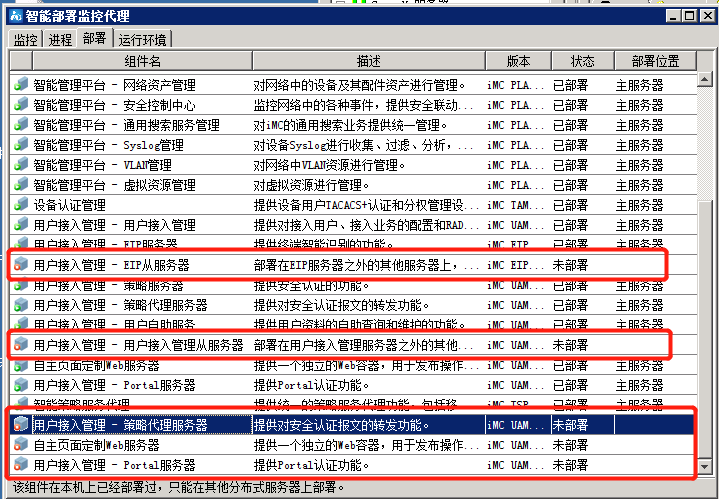Sort by the 组件名 column header
This screenshot has height=499, width=719.
(142, 61)
